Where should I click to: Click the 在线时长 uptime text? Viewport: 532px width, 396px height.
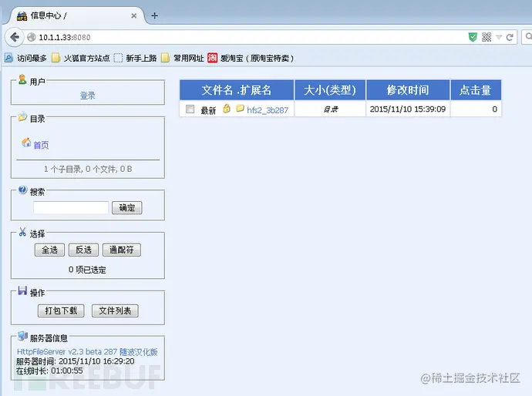[49, 371]
